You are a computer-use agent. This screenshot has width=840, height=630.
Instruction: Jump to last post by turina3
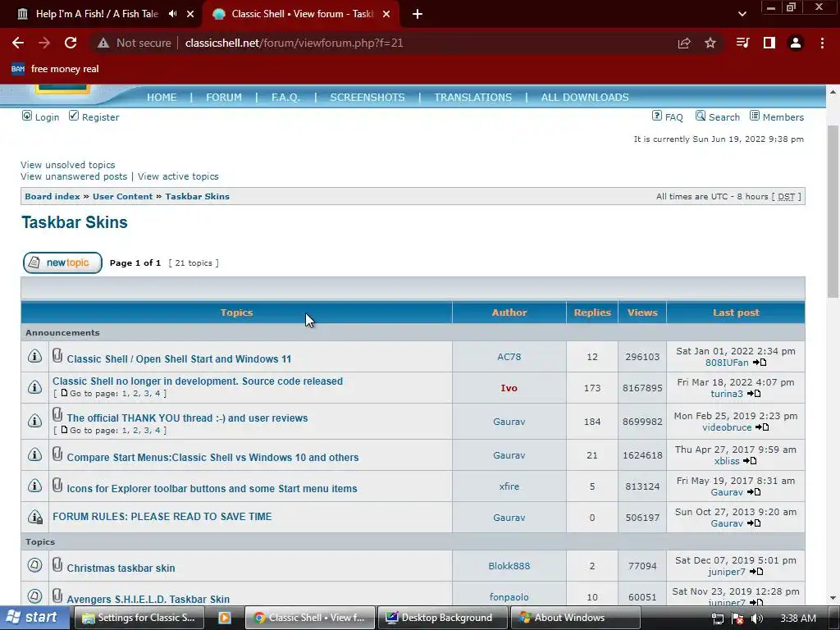click(x=755, y=394)
